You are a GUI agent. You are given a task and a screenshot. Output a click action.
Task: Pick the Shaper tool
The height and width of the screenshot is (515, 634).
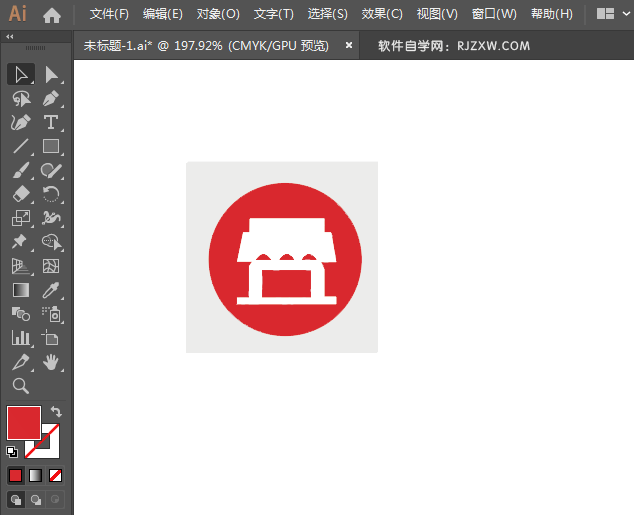tap(51, 170)
